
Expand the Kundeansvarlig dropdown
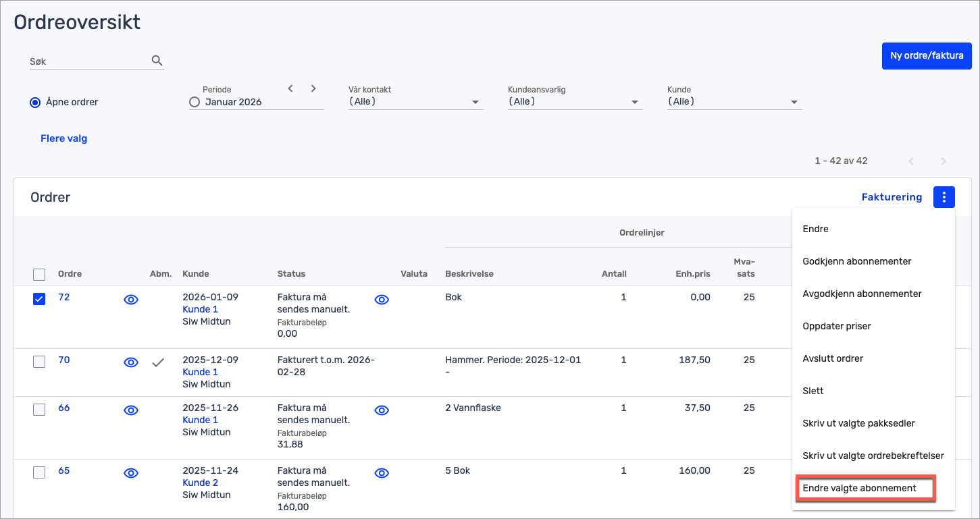click(x=575, y=102)
